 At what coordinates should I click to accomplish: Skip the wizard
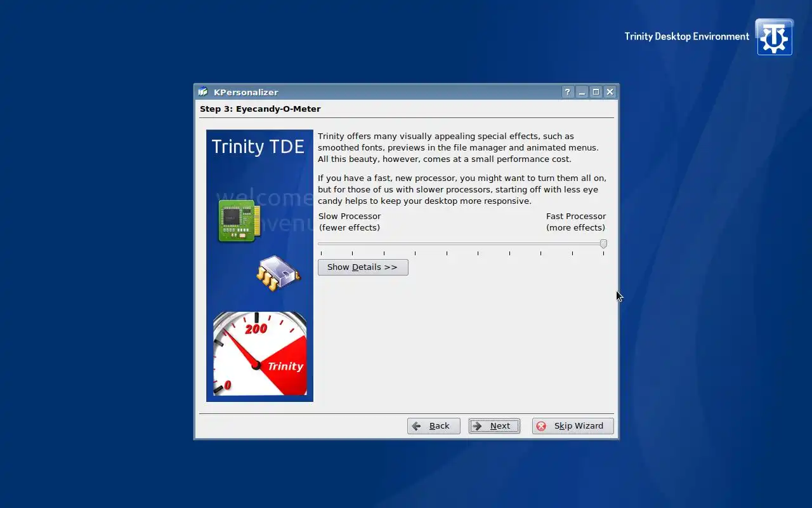click(x=572, y=426)
